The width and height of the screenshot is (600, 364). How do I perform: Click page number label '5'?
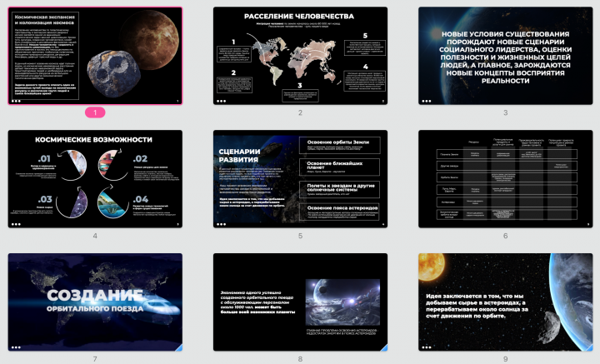[300, 236]
